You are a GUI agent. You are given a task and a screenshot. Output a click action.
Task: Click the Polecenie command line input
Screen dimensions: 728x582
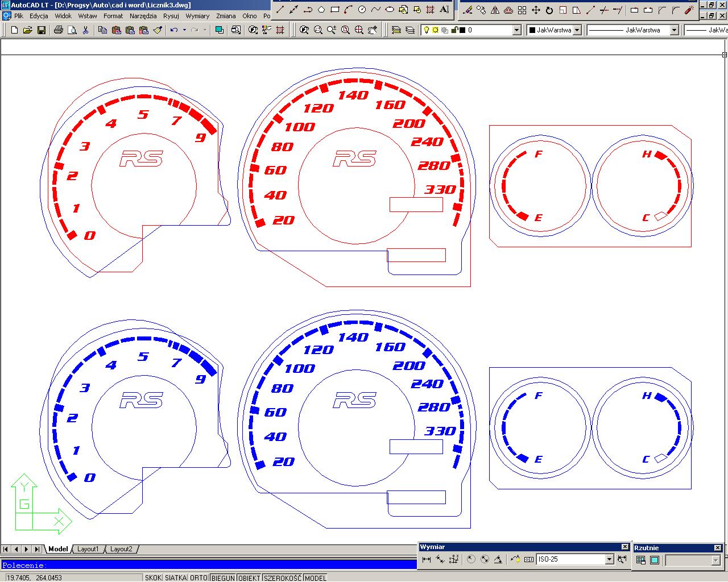pyautogui.click(x=208, y=565)
